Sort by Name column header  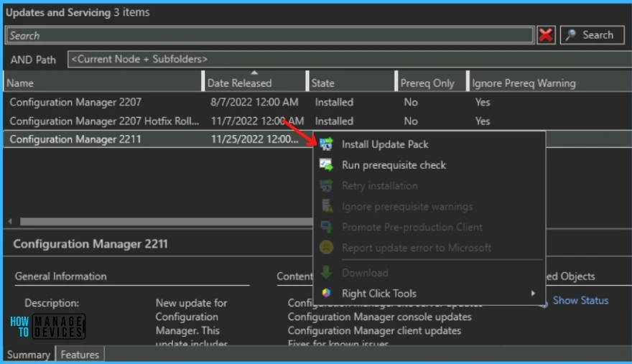coord(103,83)
